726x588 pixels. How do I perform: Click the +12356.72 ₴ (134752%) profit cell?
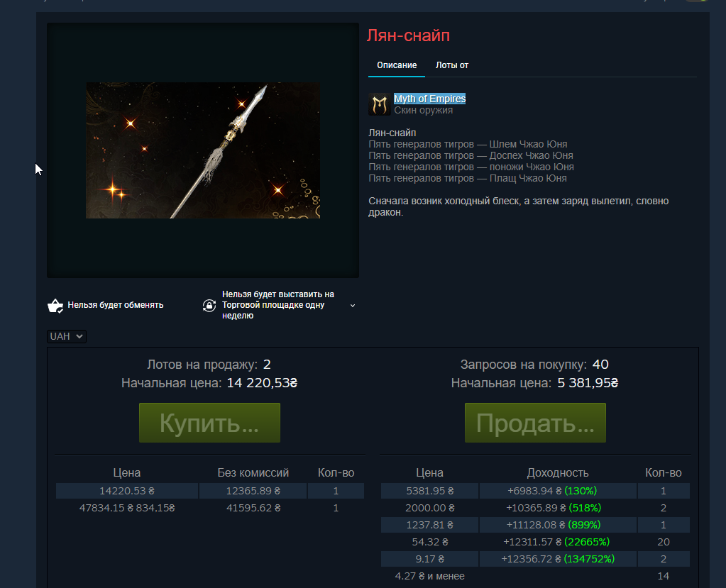point(558,559)
